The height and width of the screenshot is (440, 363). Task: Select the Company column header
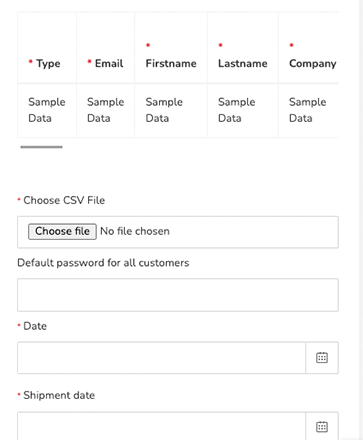[x=309, y=48]
